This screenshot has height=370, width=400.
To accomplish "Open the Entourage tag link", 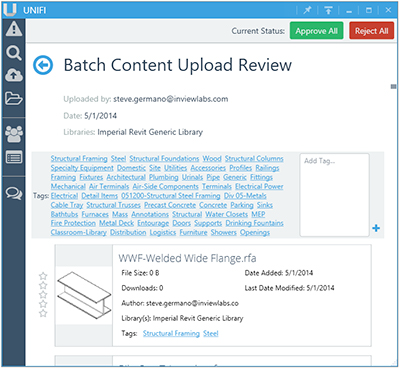I will click(x=153, y=223).
